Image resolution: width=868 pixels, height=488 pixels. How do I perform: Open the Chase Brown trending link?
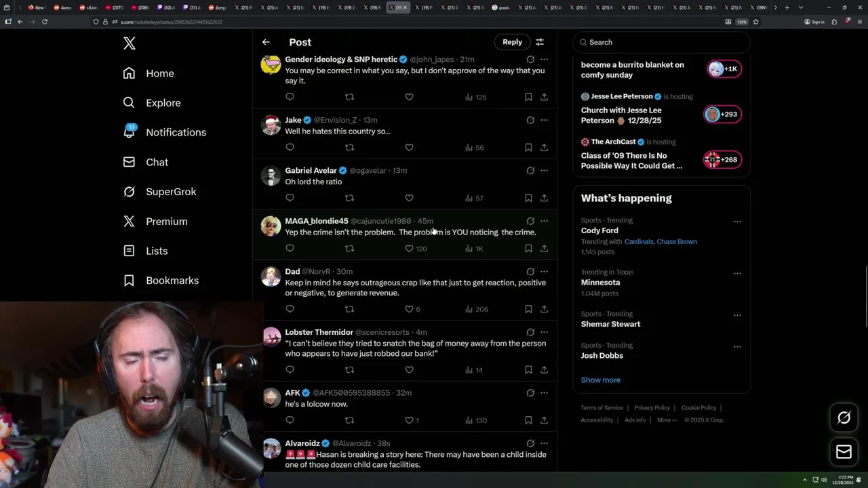point(677,241)
